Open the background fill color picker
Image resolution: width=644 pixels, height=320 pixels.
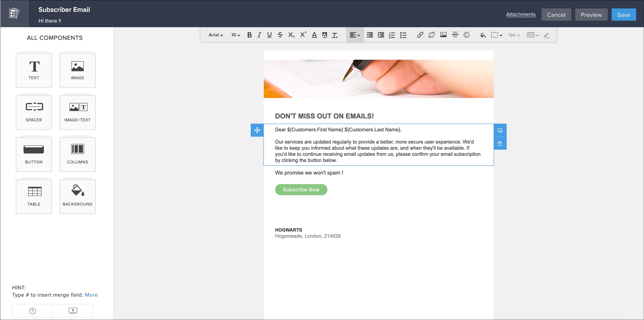(483, 35)
